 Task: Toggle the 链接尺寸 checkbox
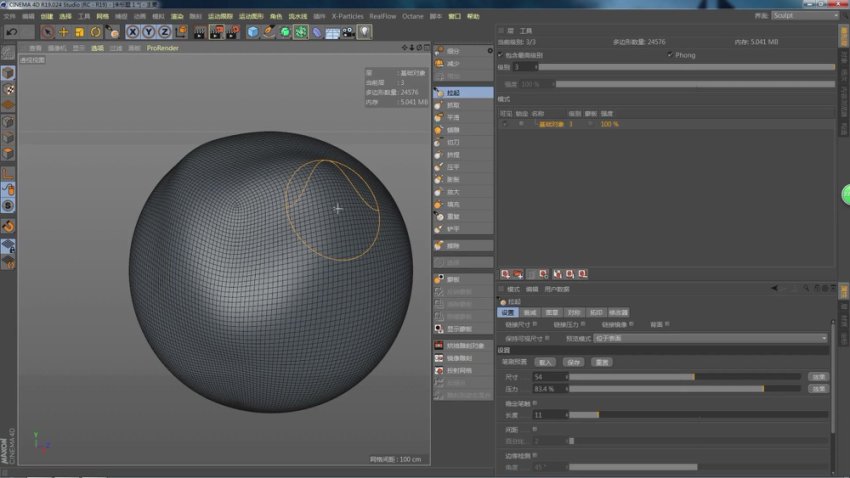[536, 324]
